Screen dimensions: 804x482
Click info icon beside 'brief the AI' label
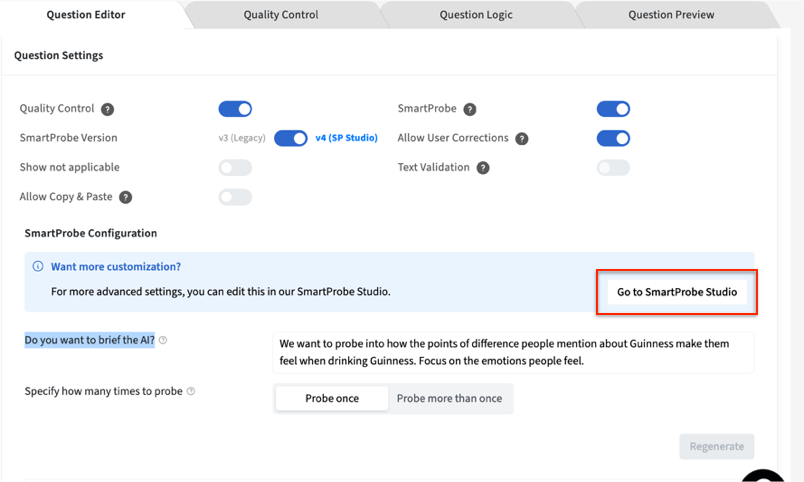(163, 340)
